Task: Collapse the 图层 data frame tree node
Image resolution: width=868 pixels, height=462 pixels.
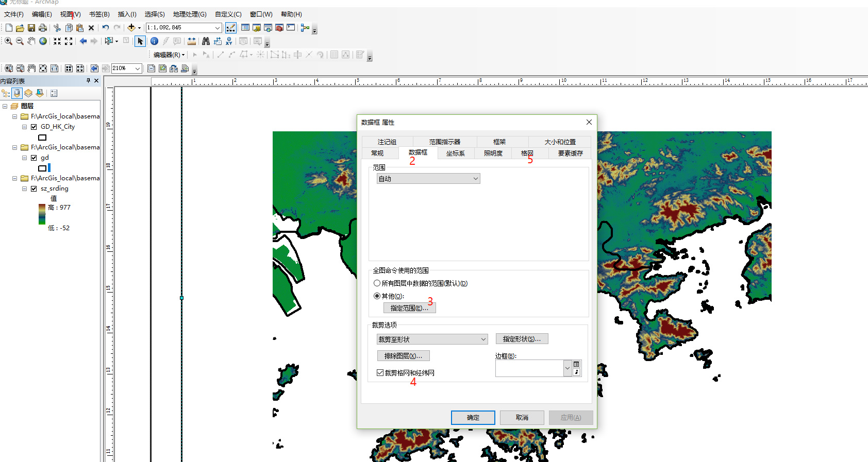Action: click(5, 106)
